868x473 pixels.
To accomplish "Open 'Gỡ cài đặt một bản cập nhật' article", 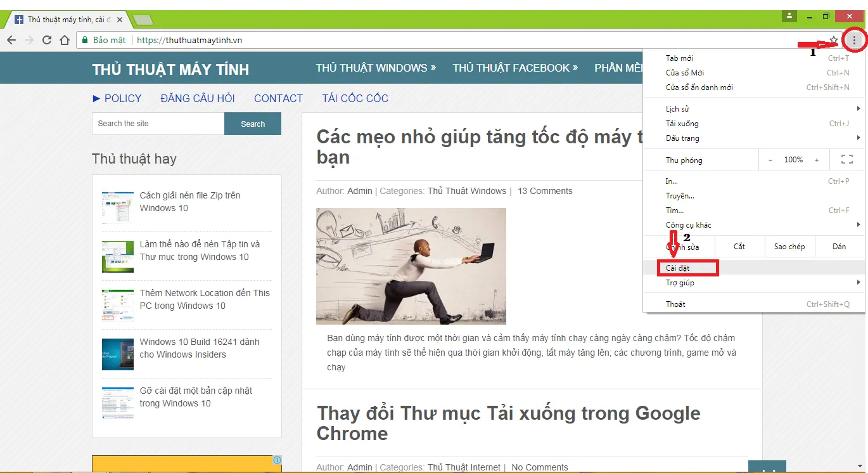I will tap(196, 397).
